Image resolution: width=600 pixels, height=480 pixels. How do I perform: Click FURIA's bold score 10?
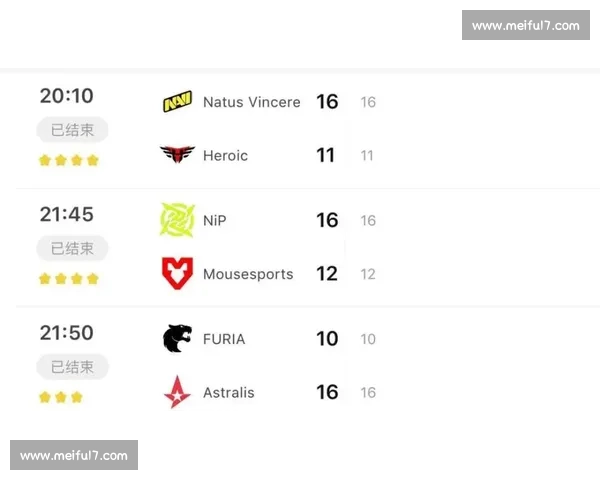pyautogui.click(x=327, y=339)
